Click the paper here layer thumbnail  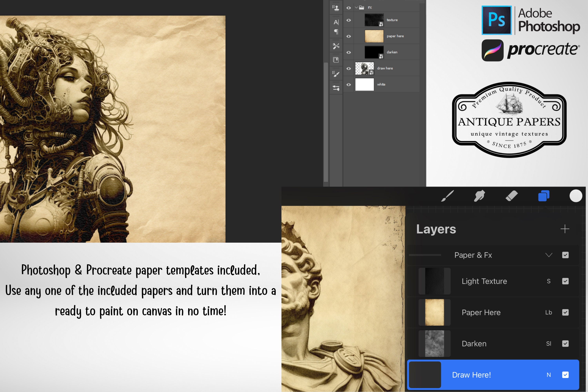click(374, 36)
